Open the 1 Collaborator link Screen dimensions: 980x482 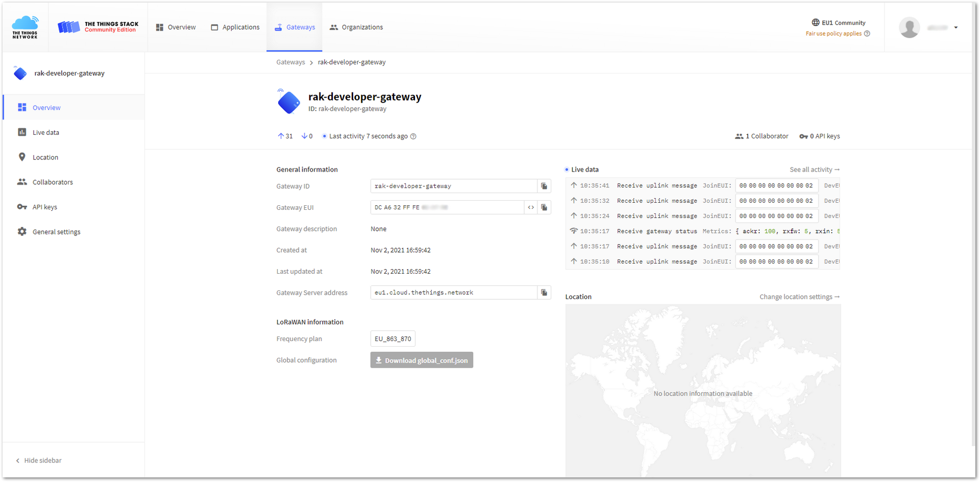(762, 136)
